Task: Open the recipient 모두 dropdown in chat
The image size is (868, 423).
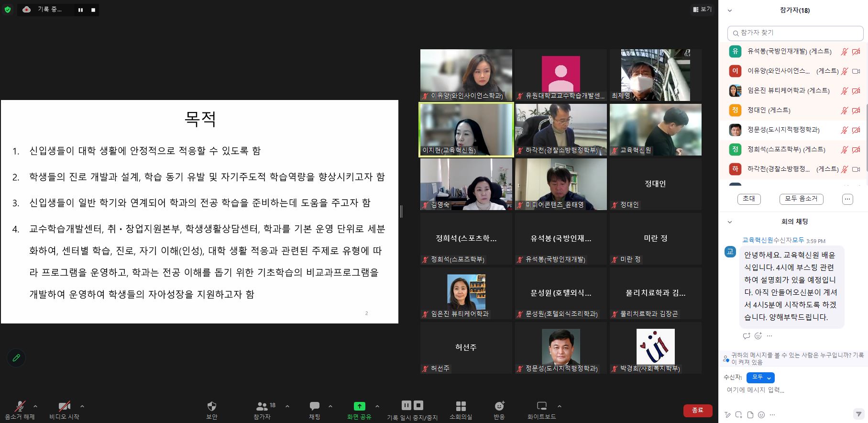Action: (760, 378)
